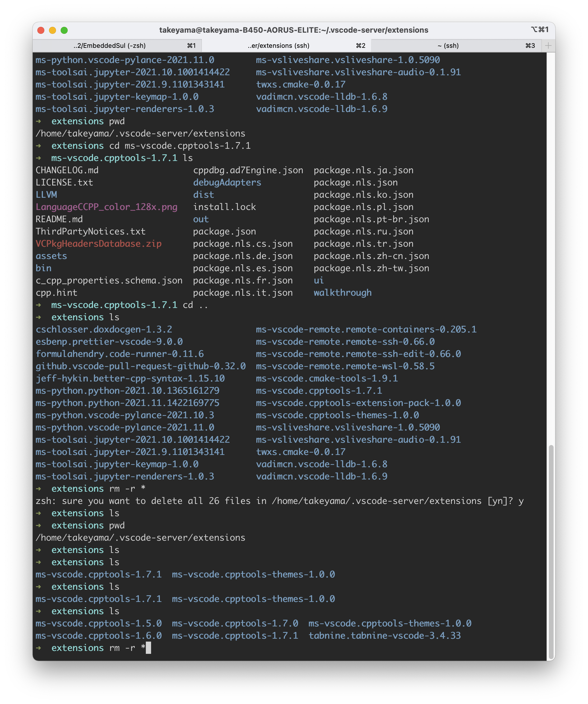Click ms-vscode-remote.remote-containers-0.205.1 directory

pos(366,330)
